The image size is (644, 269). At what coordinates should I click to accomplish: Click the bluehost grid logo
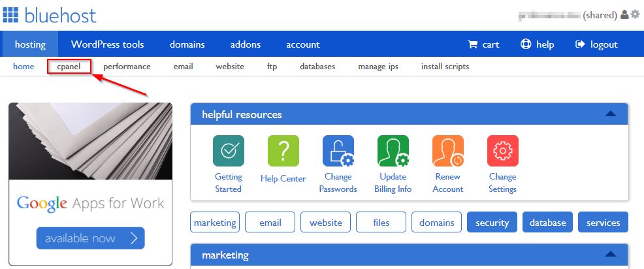(x=10, y=15)
